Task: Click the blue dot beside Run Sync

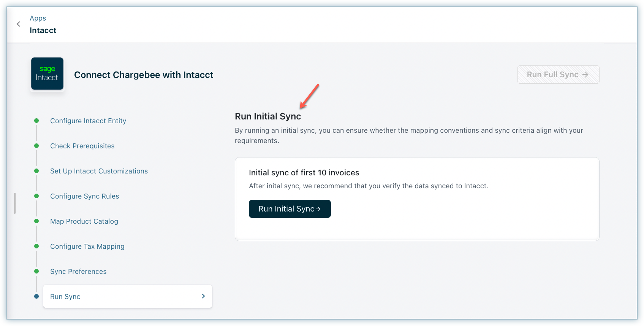Action: pos(36,296)
